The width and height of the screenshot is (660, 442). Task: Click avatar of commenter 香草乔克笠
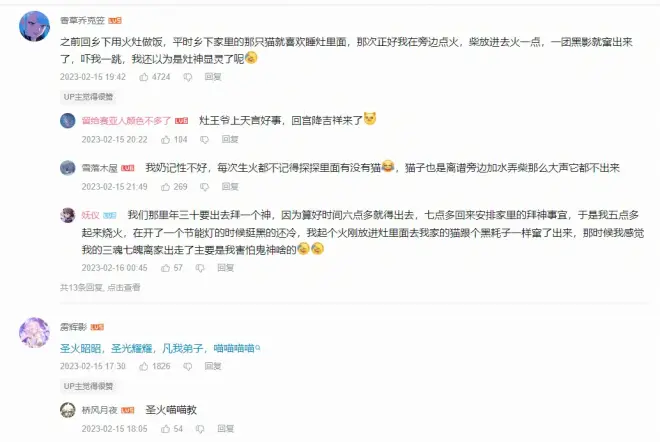(35, 27)
